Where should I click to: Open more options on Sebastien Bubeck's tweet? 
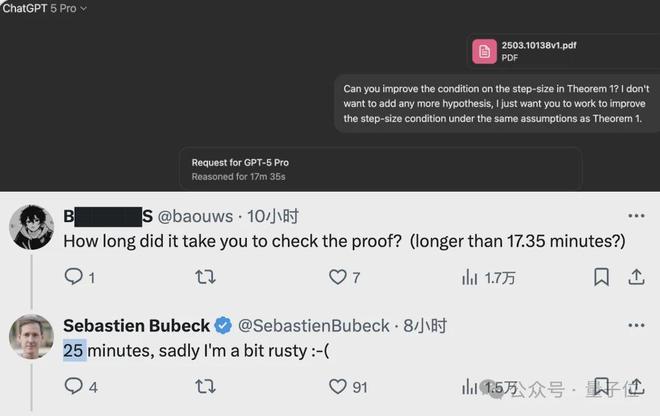pos(636,326)
